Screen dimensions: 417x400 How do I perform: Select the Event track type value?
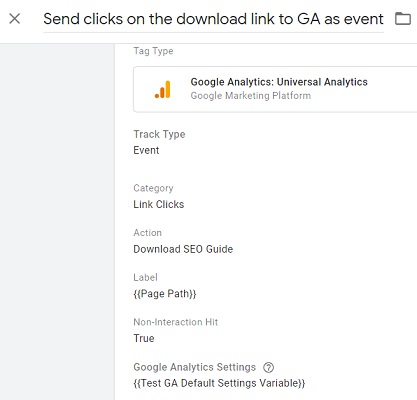click(x=146, y=150)
